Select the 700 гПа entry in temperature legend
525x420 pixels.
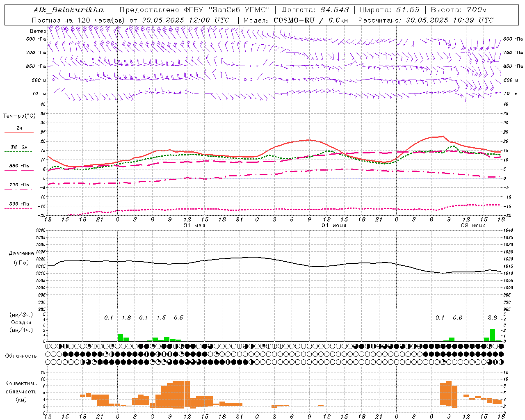(19, 185)
